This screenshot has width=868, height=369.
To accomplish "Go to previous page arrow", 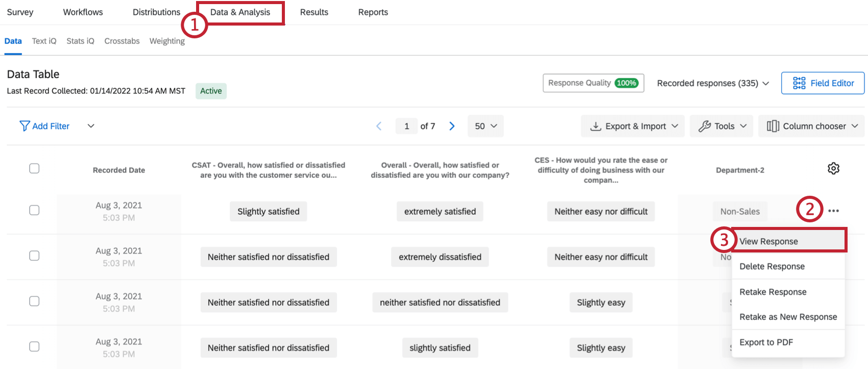I will (379, 126).
